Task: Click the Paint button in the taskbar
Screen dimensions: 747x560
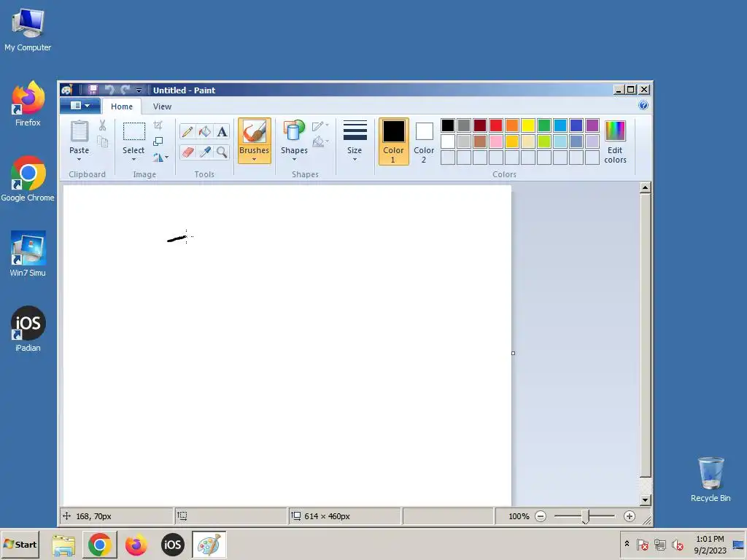Action: [x=209, y=544]
